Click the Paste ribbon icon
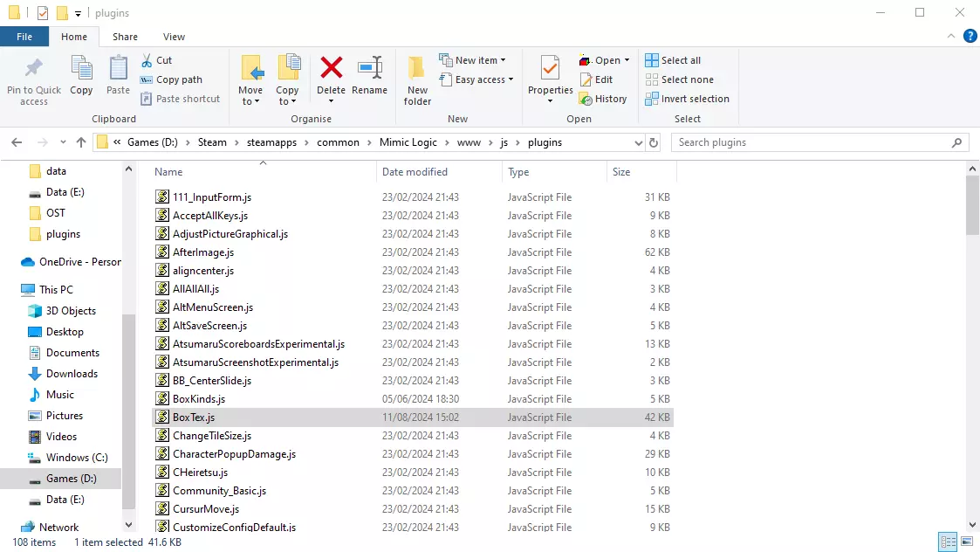Viewport: 980px width, 552px height. click(x=118, y=68)
